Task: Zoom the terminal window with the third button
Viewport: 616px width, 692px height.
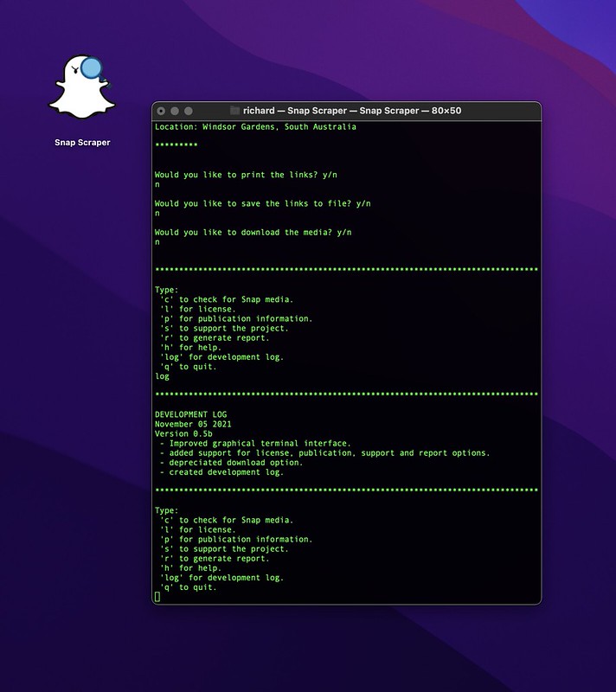Action: tap(189, 111)
